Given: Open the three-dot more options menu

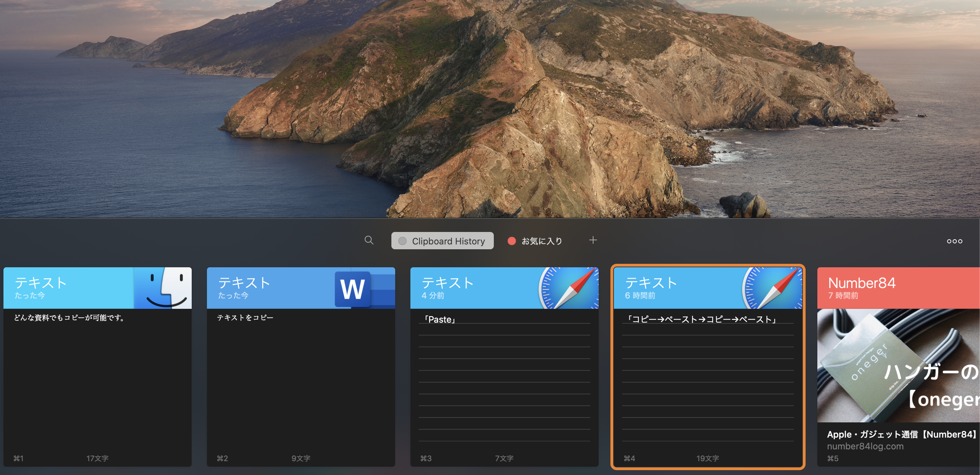Looking at the screenshot, I should click(x=954, y=241).
